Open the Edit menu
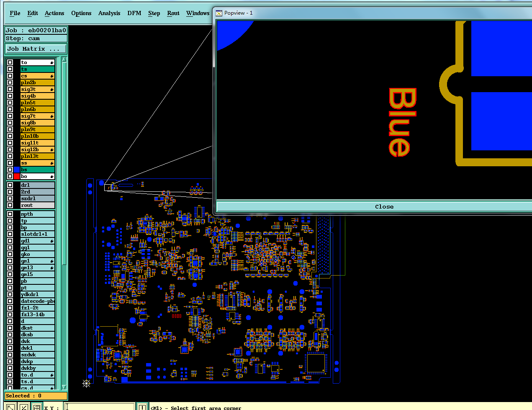532x410 pixels. [33, 13]
